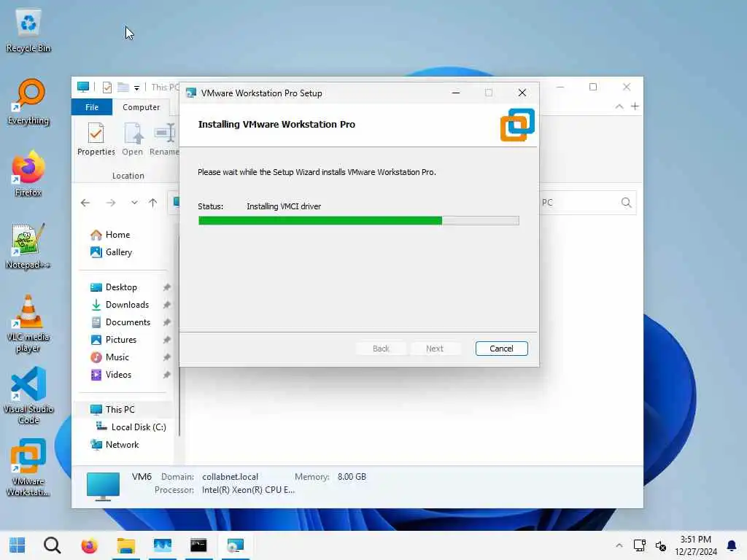Show hidden system tray icons
Image resolution: width=747 pixels, height=560 pixels.
[x=619, y=545]
